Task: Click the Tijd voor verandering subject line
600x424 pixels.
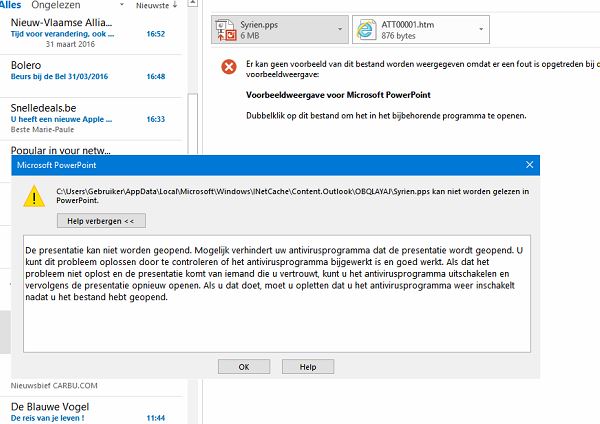Action: [x=62, y=34]
